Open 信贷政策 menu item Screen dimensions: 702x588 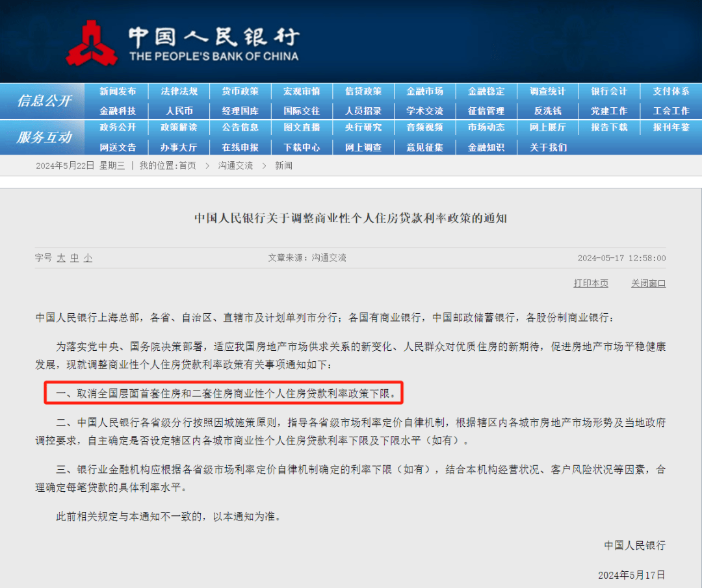pyautogui.click(x=363, y=92)
